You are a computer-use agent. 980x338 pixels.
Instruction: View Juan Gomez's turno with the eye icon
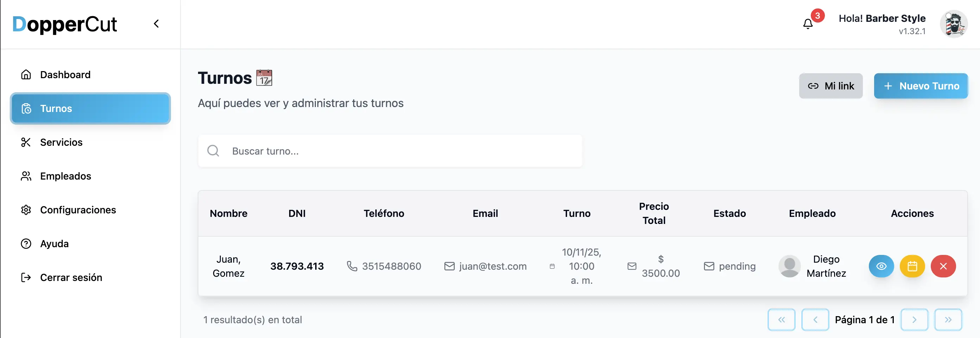881,266
